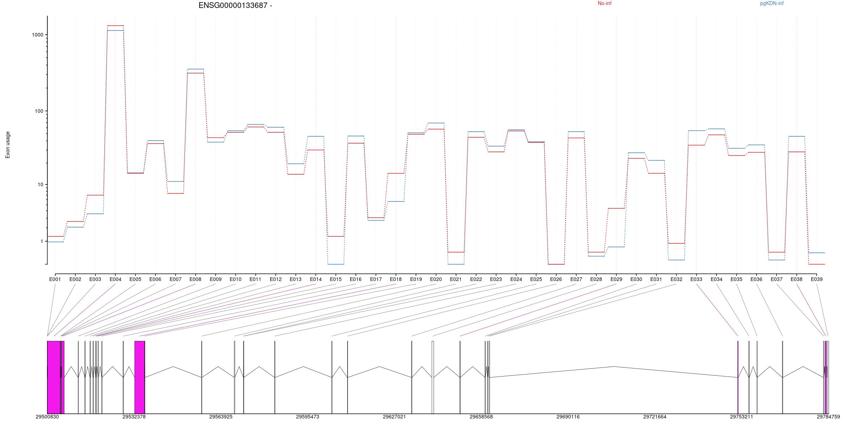Select exon label E036
Viewport: 868px width, 434px height.
(x=756, y=279)
